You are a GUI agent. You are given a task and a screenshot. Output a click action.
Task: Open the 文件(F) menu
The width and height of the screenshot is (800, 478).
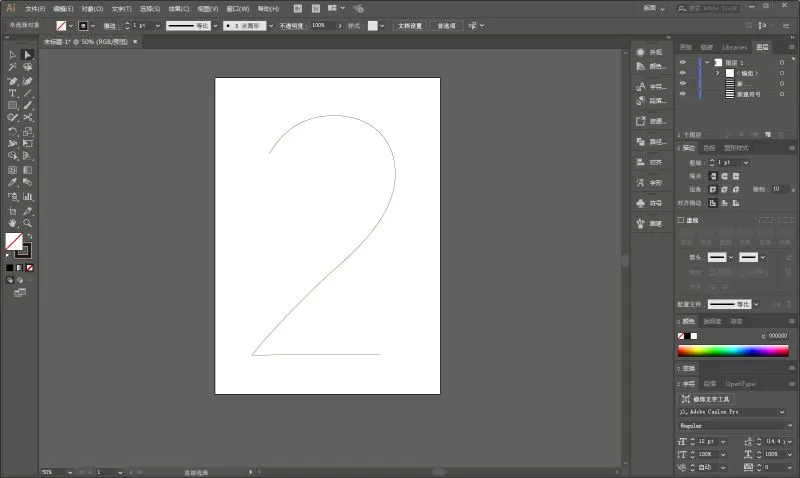(x=35, y=9)
